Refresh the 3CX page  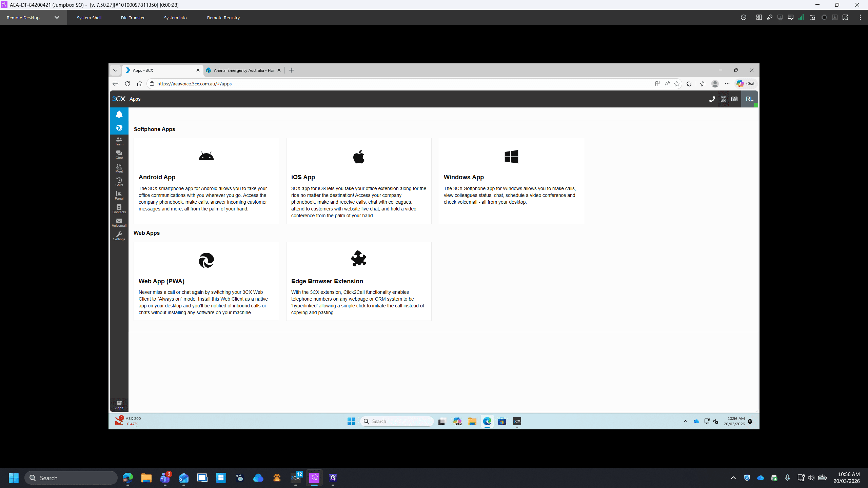click(127, 84)
